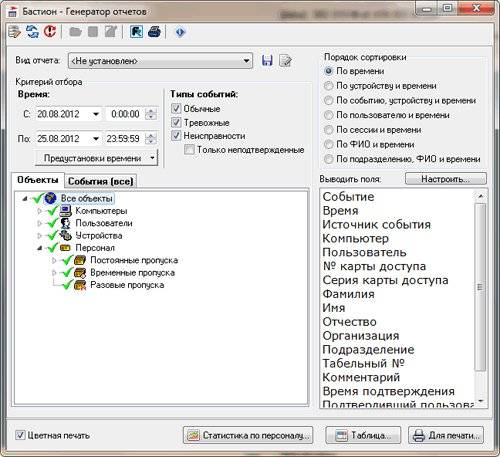The width and height of the screenshot is (500, 457).
Task: Select sort По устройству и времени
Action: pyautogui.click(x=329, y=86)
